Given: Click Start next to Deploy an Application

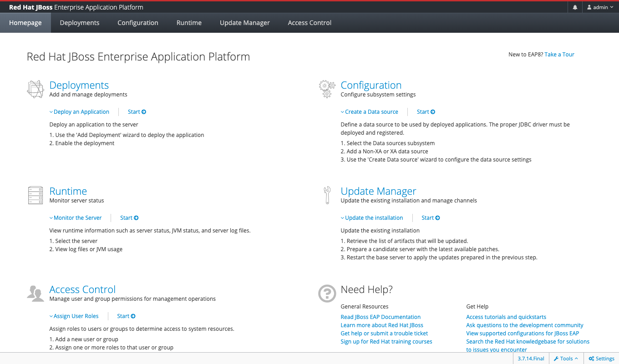Looking at the screenshot, I should tap(137, 112).
